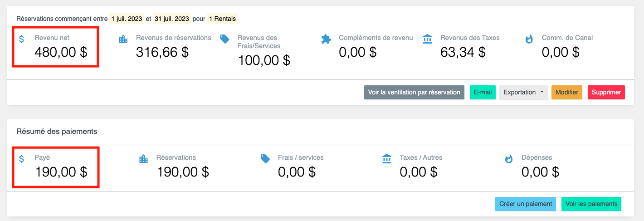Click the bank icon beside Taxes / Autres

pyautogui.click(x=387, y=159)
